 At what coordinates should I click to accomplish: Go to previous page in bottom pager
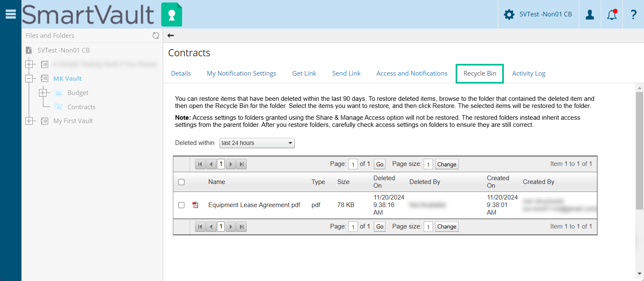[211, 227]
